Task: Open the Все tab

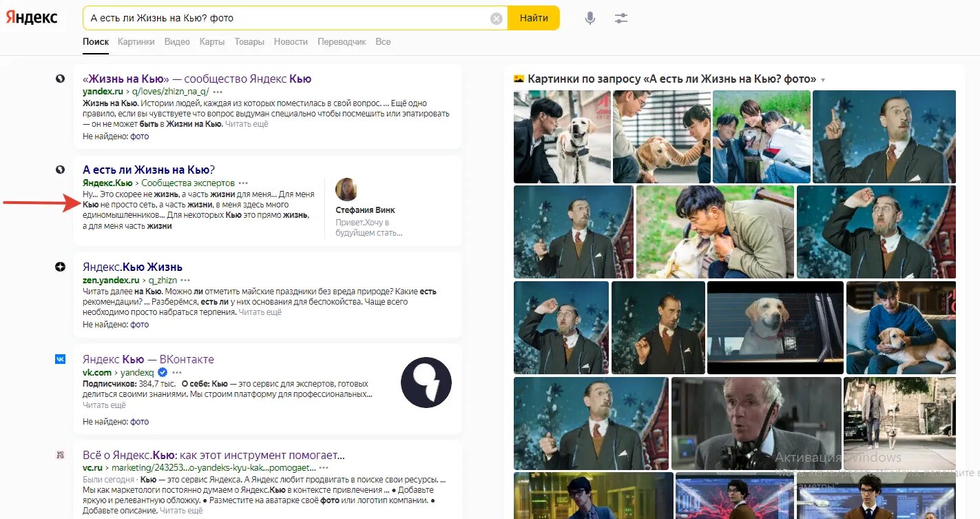Action: tap(383, 42)
